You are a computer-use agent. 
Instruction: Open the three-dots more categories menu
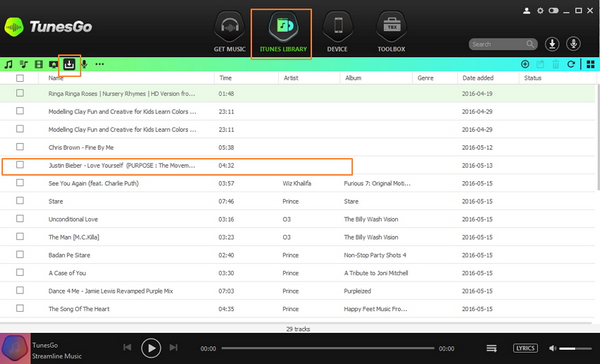pyautogui.click(x=99, y=64)
